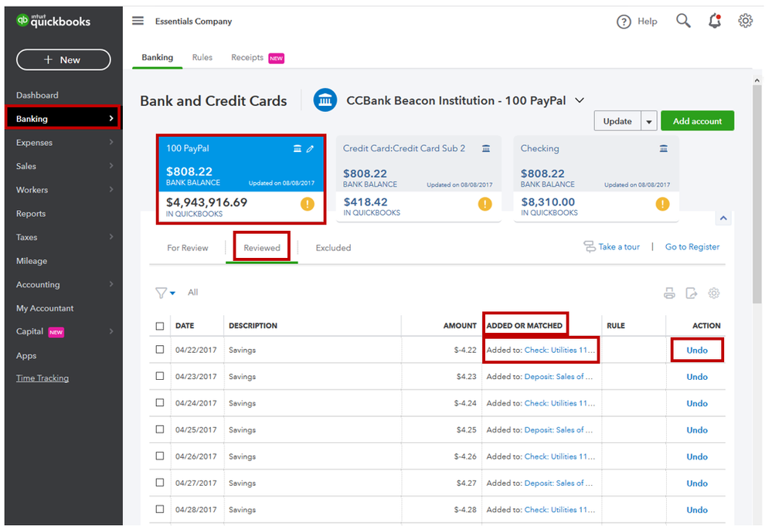772x532 pixels.
Task: Switch to the Rules tab
Action: coord(202,58)
